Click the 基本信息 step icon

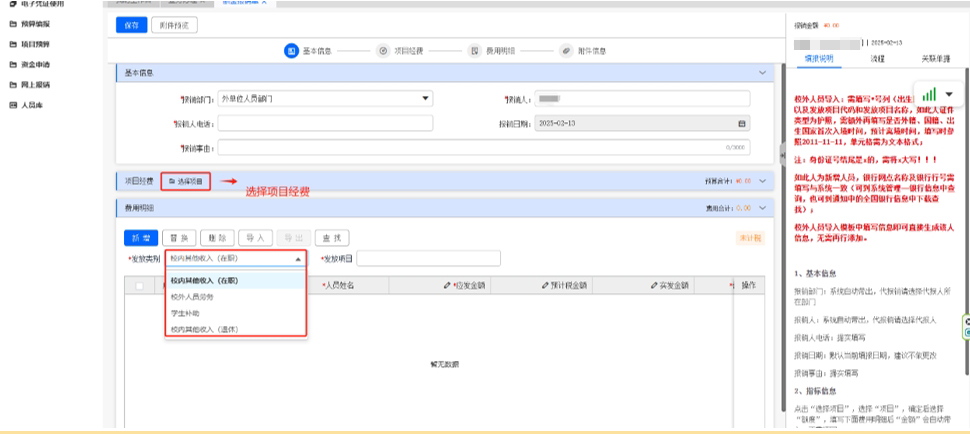point(292,50)
